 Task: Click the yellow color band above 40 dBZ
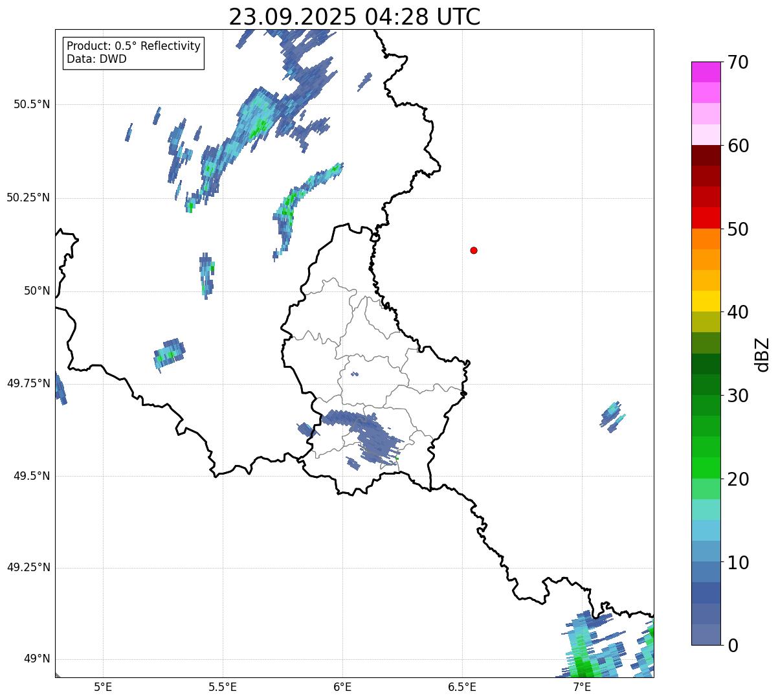(x=706, y=301)
